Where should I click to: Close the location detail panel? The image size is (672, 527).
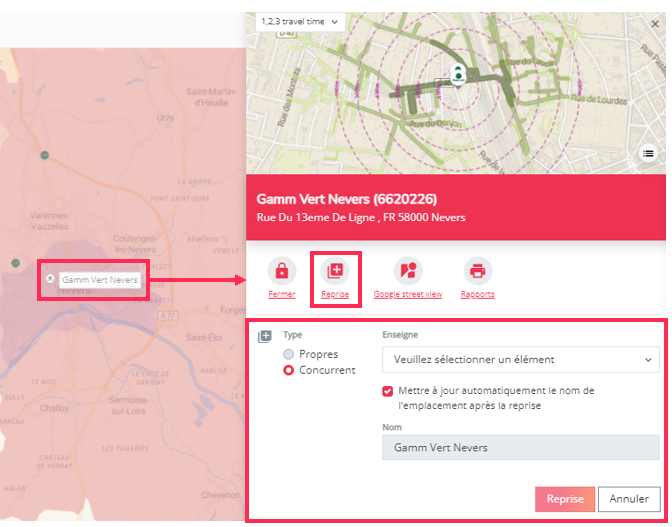coord(655,24)
